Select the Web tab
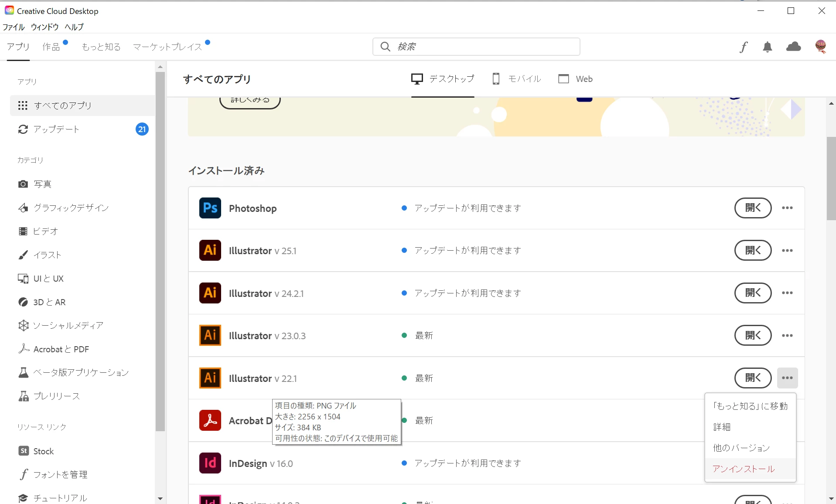This screenshot has height=504, width=836. (576, 79)
